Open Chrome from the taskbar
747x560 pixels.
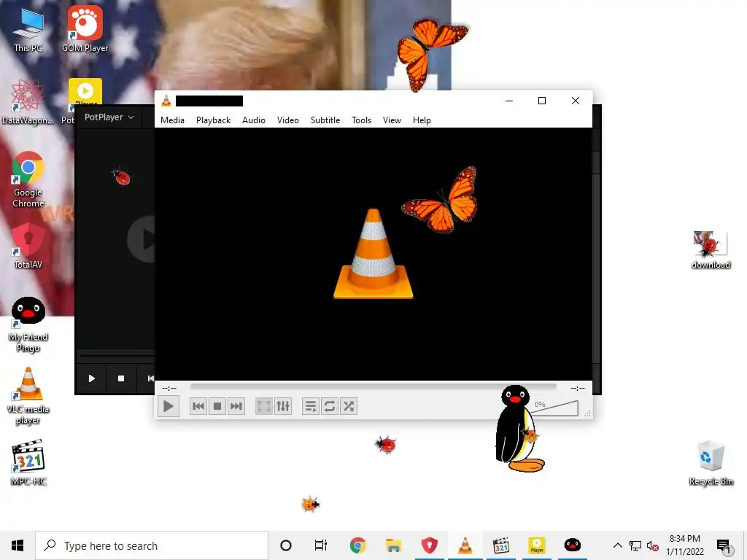coord(357,545)
